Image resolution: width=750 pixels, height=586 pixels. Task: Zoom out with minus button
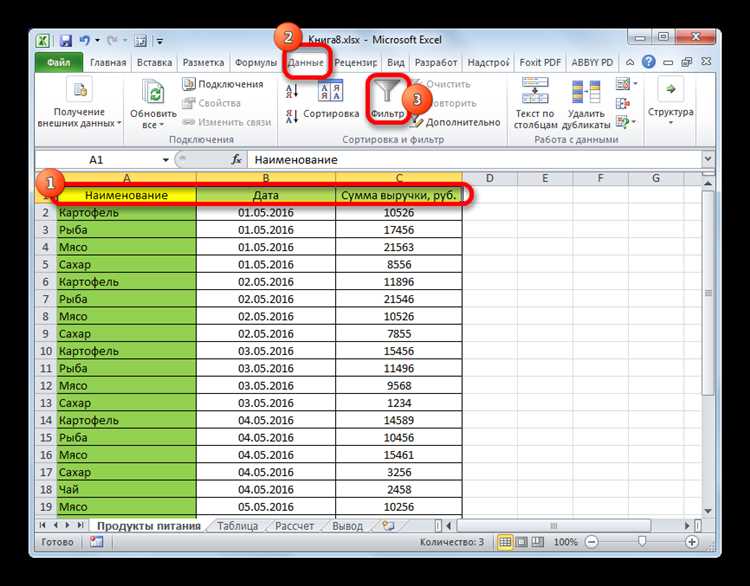592,542
